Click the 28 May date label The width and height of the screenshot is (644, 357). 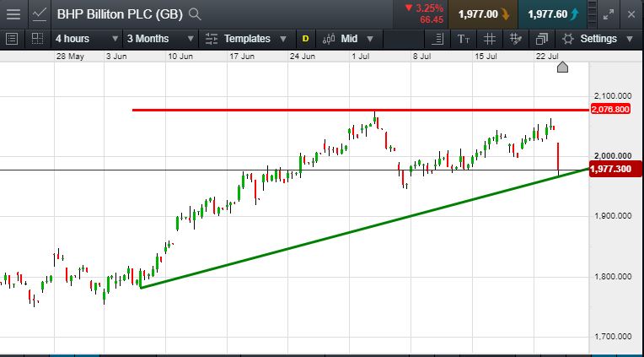70,57
